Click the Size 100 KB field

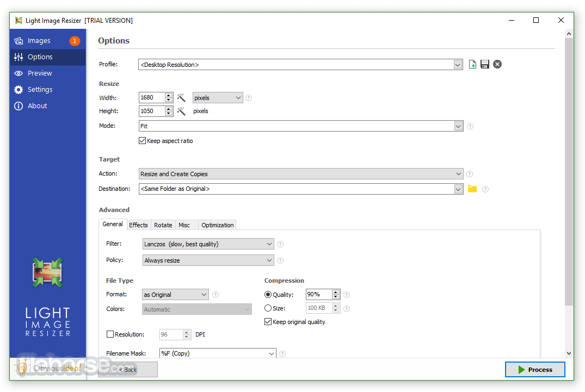pos(319,308)
